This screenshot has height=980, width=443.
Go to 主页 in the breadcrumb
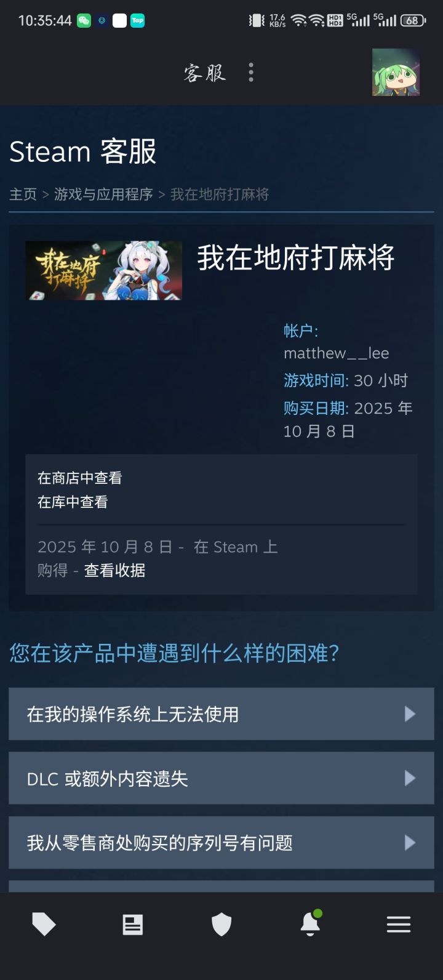click(23, 195)
